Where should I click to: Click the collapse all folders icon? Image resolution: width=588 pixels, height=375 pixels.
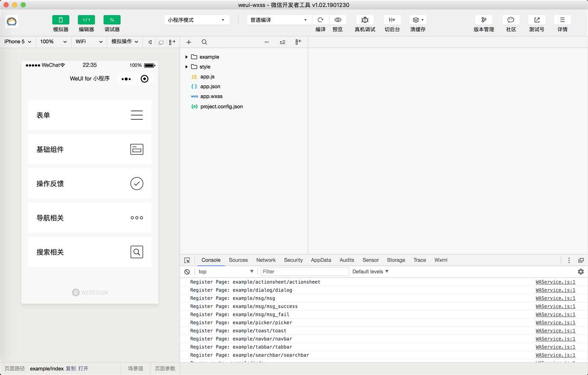pyautogui.click(x=282, y=42)
